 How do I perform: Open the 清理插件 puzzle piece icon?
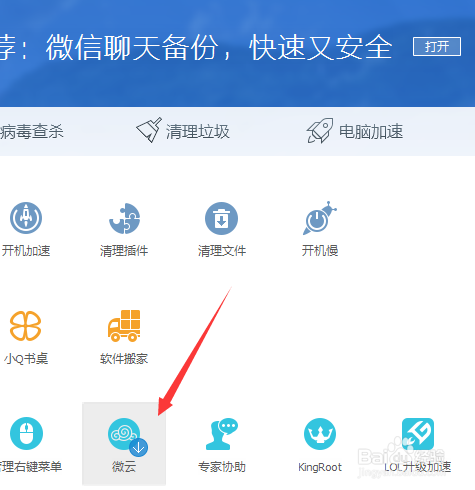[x=124, y=218]
